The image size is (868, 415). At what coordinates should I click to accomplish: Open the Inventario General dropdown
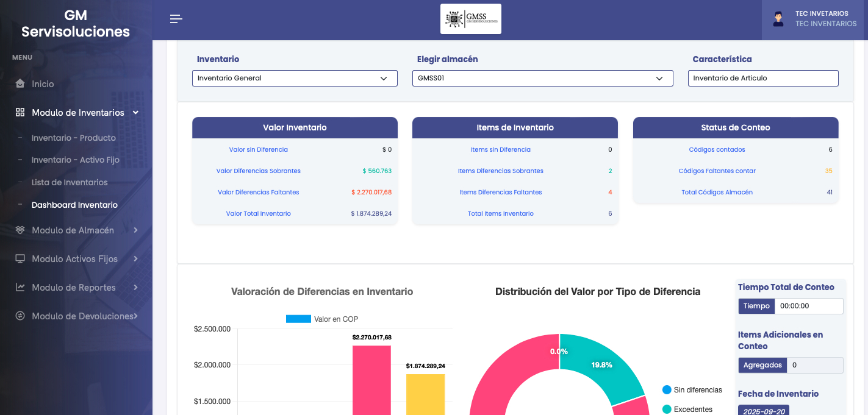(295, 78)
